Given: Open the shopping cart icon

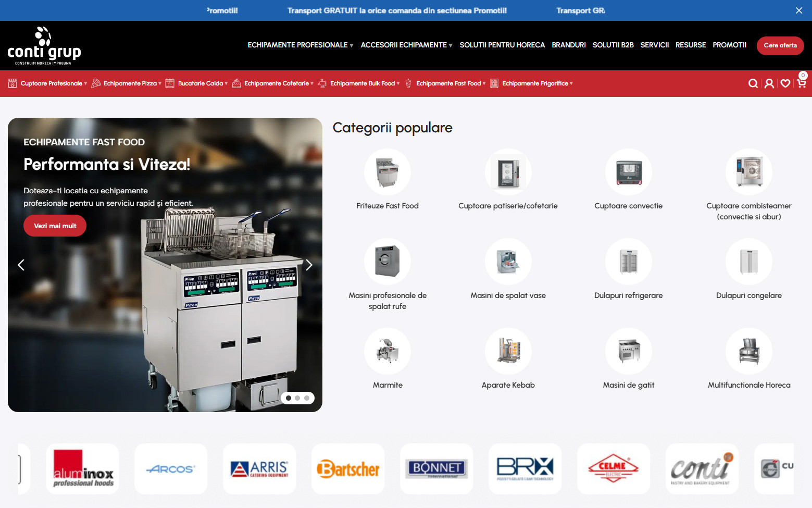Looking at the screenshot, I should point(801,83).
